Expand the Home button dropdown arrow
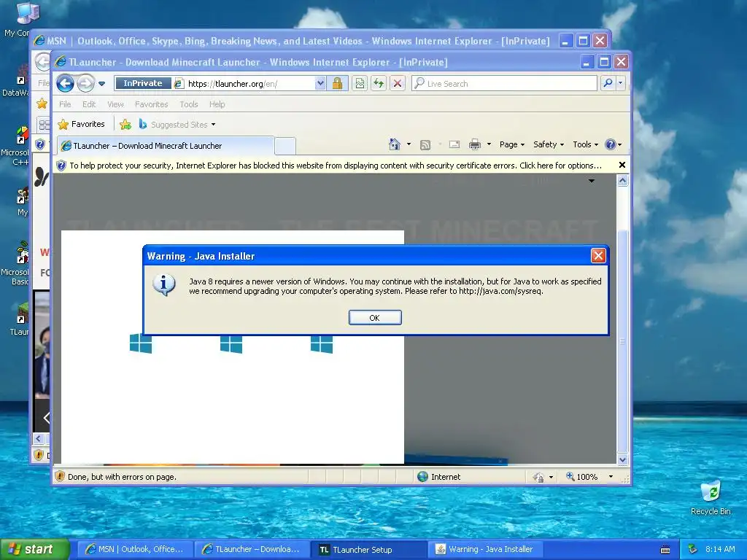This screenshot has width=747, height=560. click(x=409, y=144)
